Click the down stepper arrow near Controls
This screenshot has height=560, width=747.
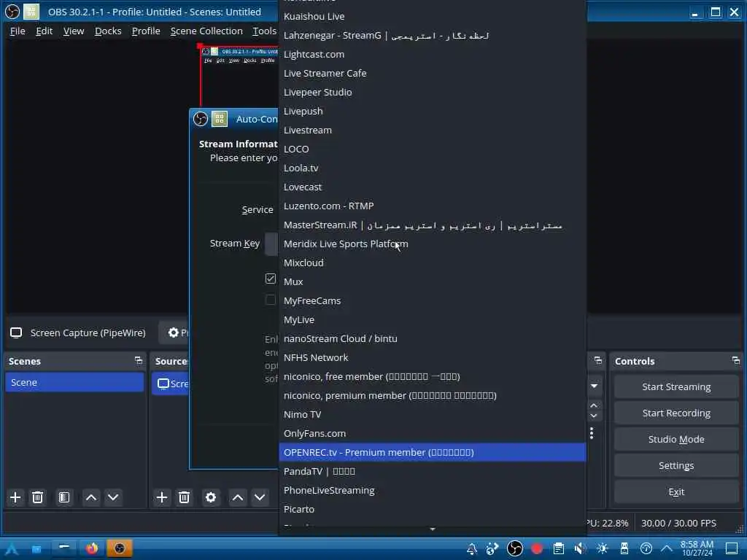[x=594, y=416]
